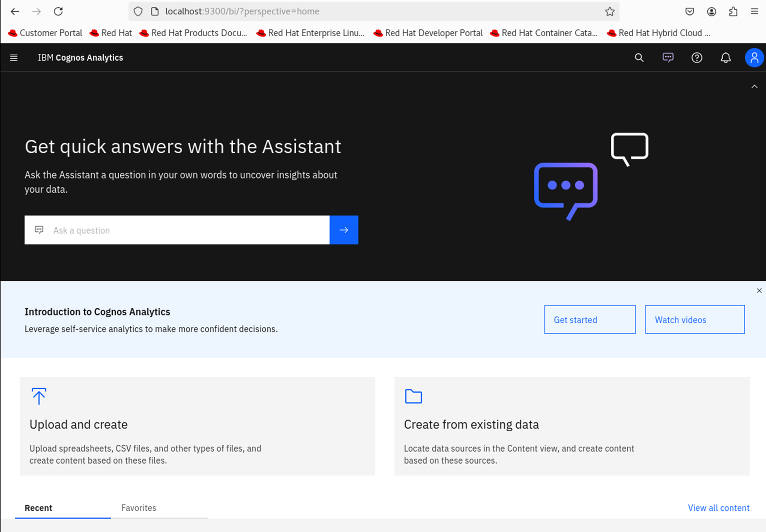Open the personal user profile menu
766x532 pixels.
(754, 58)
